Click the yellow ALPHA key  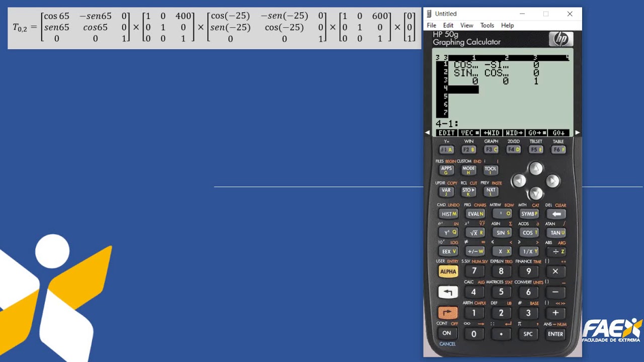tap(448, 271)
